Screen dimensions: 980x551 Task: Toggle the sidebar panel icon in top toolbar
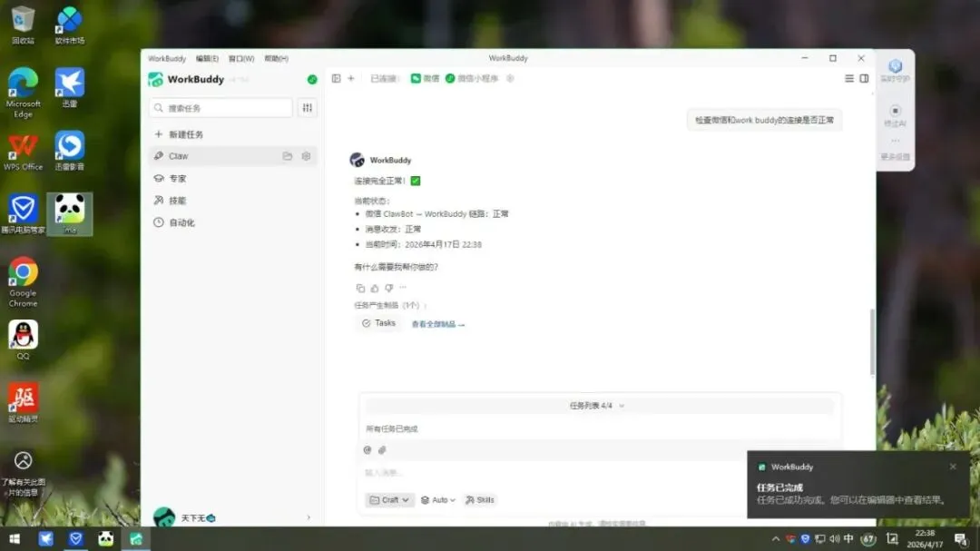(337, 78)
